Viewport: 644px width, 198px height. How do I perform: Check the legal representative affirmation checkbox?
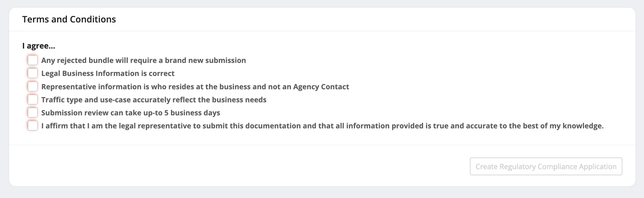[x=33, y=126]
